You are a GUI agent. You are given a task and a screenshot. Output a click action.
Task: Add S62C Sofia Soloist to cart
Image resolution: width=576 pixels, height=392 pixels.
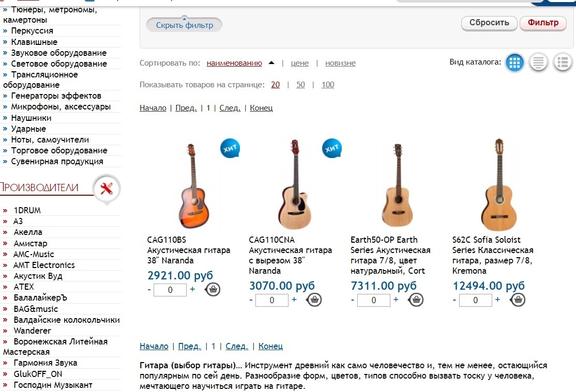click(x=518, y=300)
